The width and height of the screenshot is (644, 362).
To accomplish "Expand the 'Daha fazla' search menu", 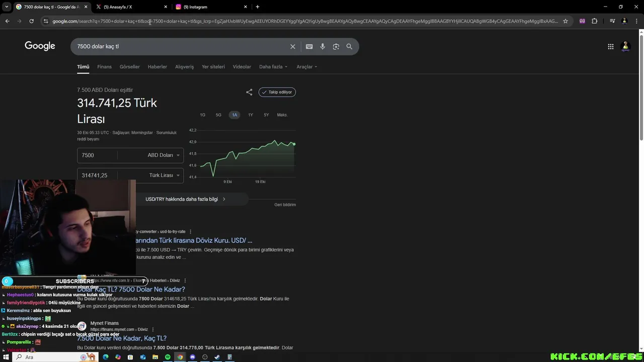I will pos(273,66).
